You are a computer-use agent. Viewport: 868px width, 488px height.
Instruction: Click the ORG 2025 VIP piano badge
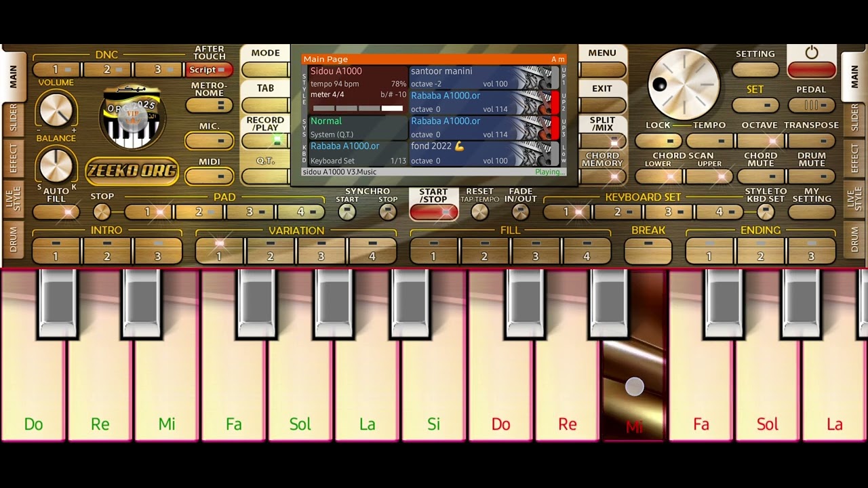click(x=132, y=118)
